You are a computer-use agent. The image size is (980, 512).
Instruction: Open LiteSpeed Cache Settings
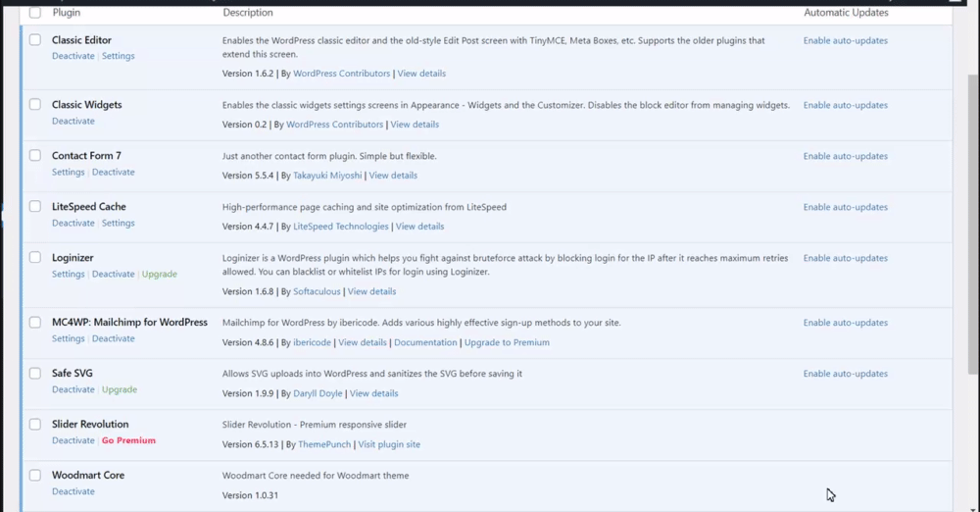[119, 223]
